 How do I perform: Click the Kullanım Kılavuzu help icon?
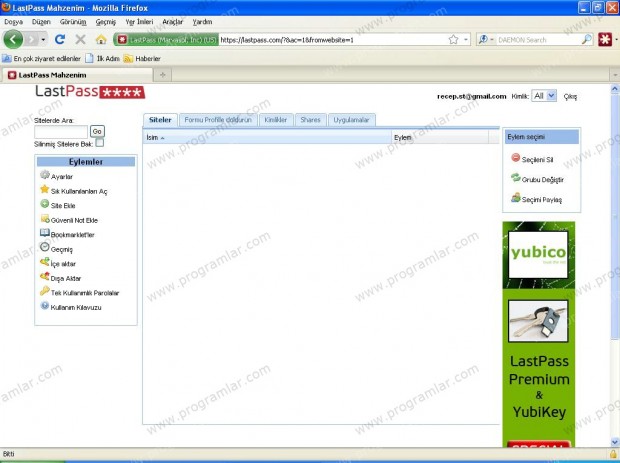(45, 306)
